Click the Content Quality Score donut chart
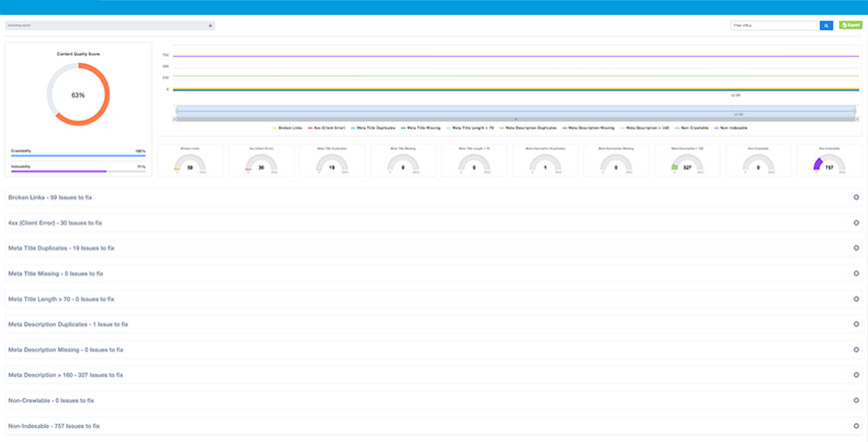This screenshot has height=442, width=868. pyautogui.click(x=78, y=95)
